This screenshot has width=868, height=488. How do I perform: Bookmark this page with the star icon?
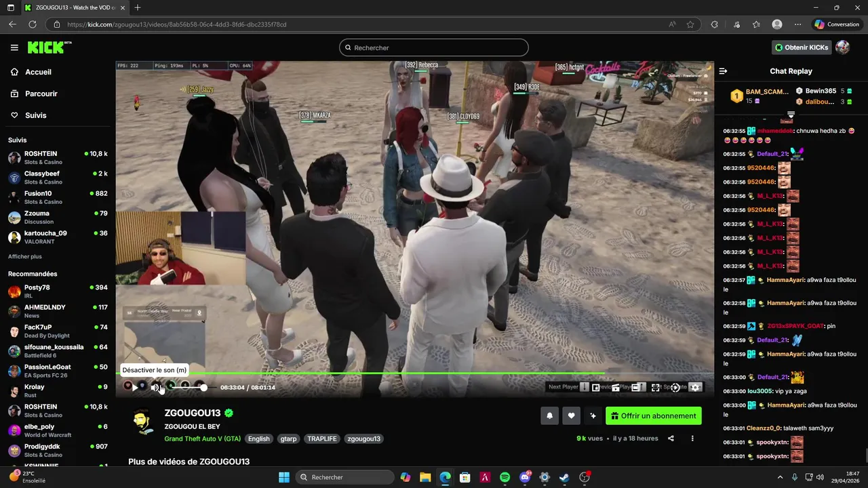(690, 24)
